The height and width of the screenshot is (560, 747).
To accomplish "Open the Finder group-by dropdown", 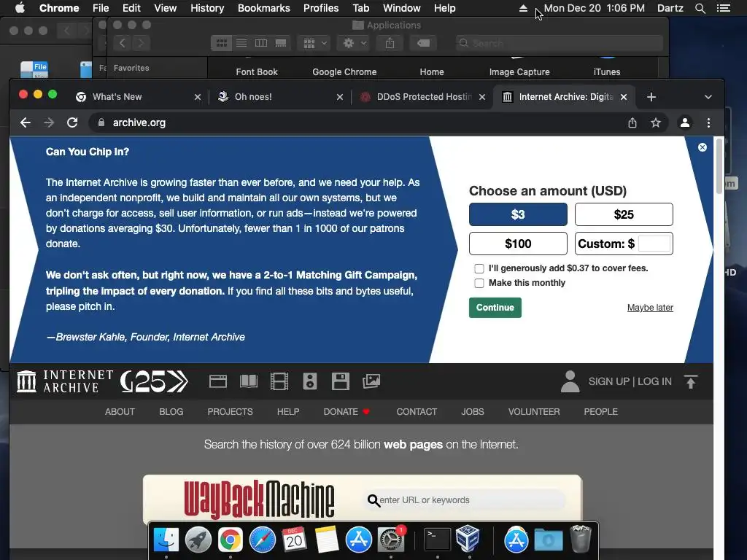I will (314, 43).
